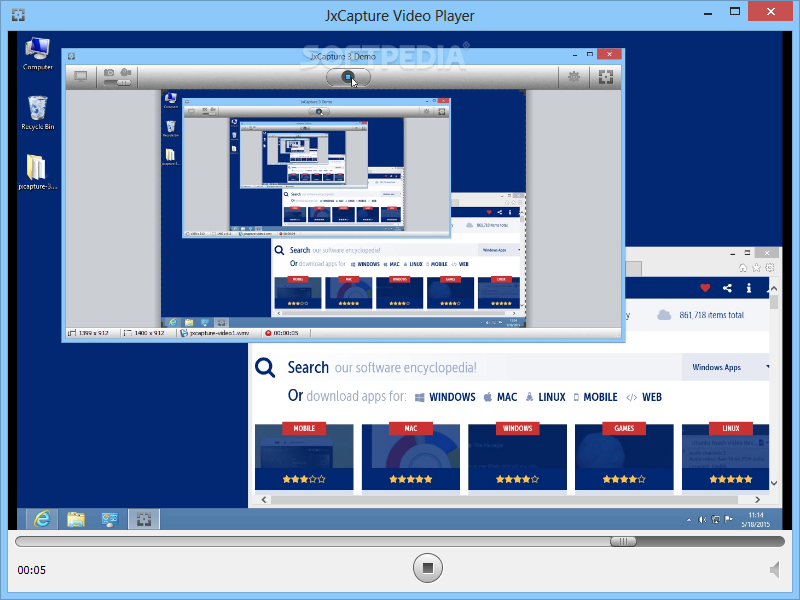Follow the WINDOWS download link
The image size is (800, 600).
[x=445, y=397]
